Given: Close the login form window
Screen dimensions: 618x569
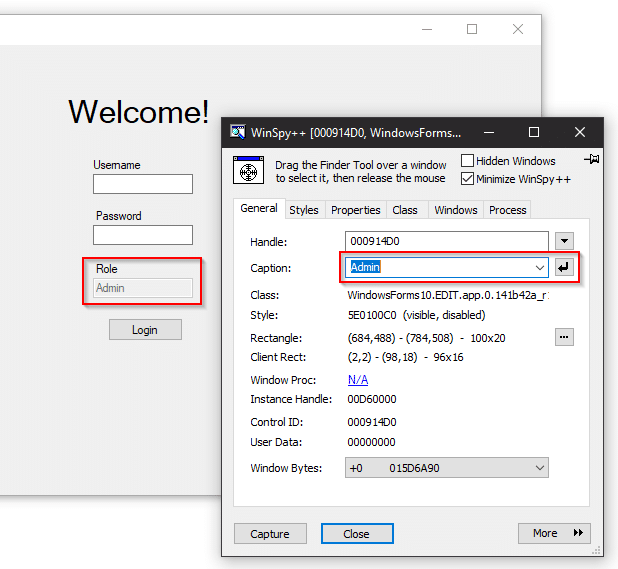Looking at the screenshot, I should point(518,29).
